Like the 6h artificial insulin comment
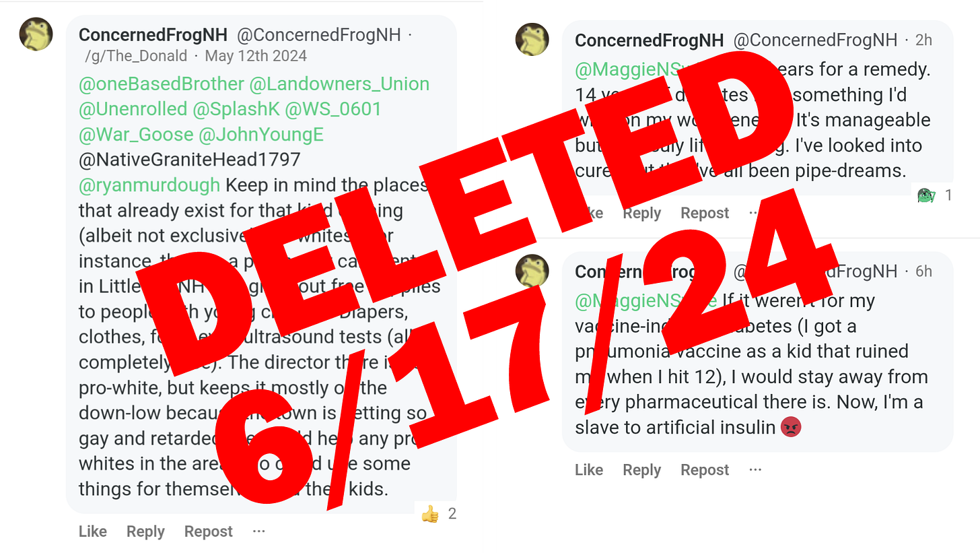Image resolution: width=980 pixels, height=553 pixels. coord(589,469)
